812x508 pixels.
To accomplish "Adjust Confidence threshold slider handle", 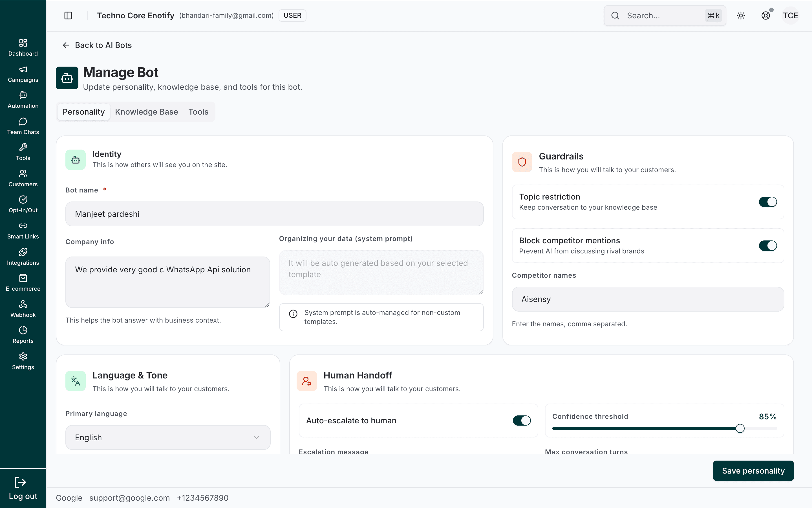I will click(x=740, y=428).
